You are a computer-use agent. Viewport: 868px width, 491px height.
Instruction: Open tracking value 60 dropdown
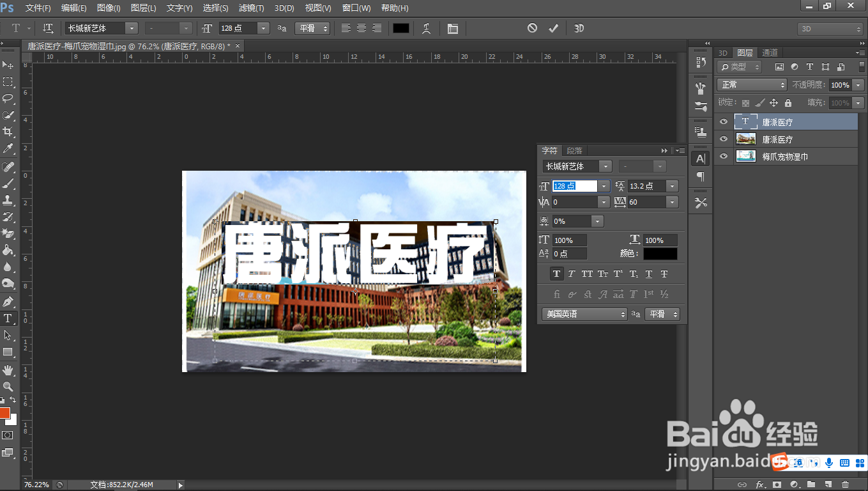click(x=672, y=202)
